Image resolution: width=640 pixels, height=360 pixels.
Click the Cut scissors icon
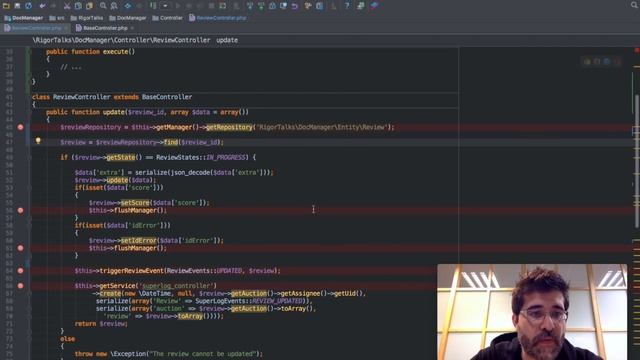pyautogui.click(x=67, y=6)
